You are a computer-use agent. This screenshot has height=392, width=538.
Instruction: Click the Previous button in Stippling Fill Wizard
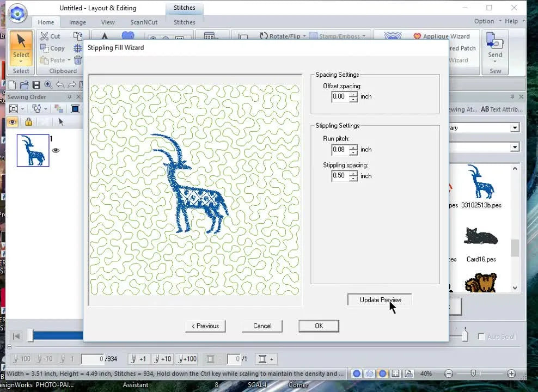click(205, 326)
